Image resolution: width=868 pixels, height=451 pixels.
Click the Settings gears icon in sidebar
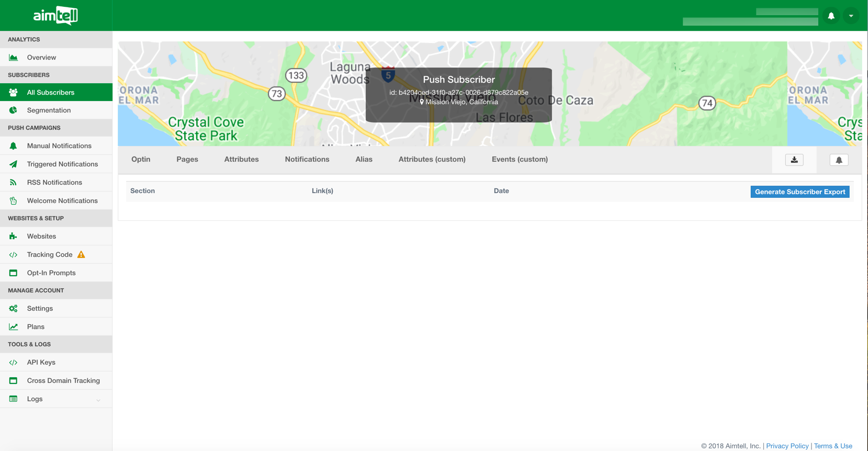click(13, 309)
